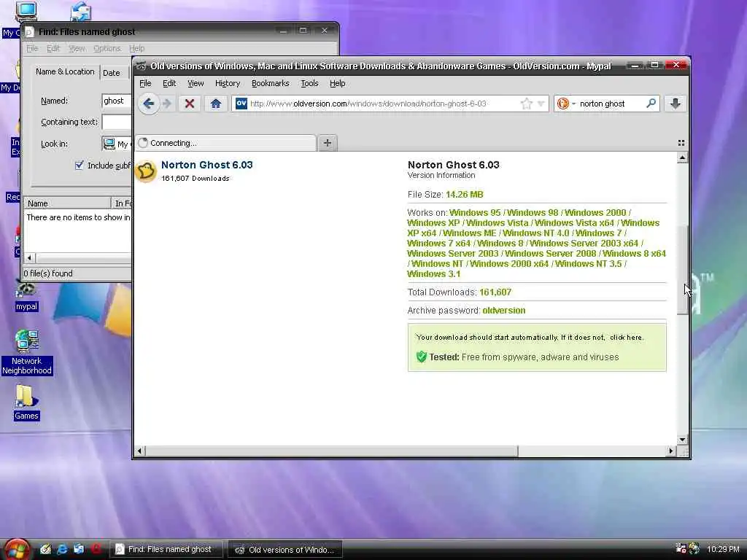This screenshot has height=560, width=747.
Task: Click the yellow ghost logo icon
Action: pos(146,171)
